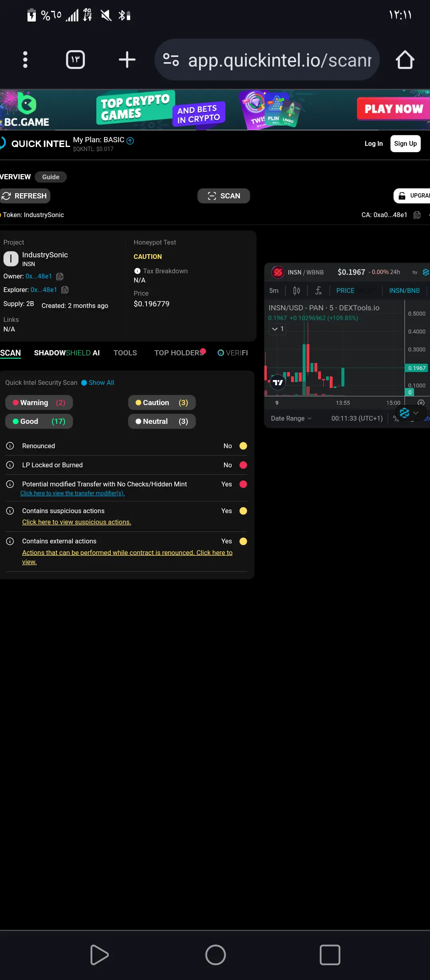Image resolution: width=430 pixels, height=980 pixels.
Task: Tap Android recent apps button
Action: pyautogui.click(x=330, y=955)
